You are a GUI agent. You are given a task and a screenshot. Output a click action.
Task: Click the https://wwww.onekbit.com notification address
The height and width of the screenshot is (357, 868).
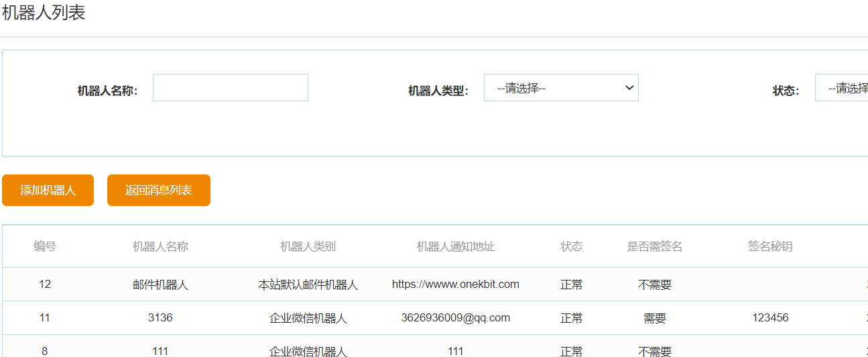455,284
